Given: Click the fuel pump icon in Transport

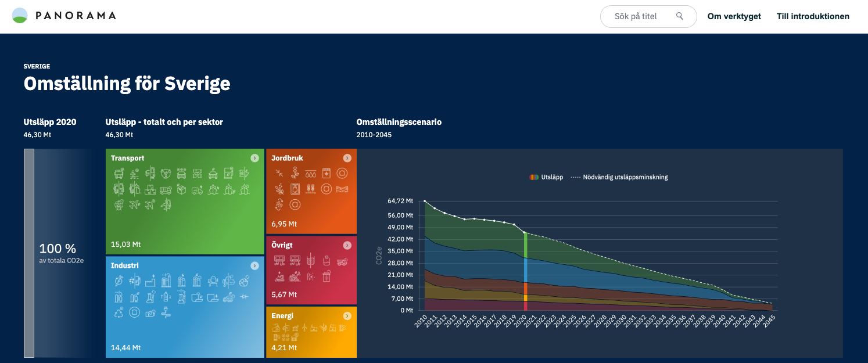Looking at the screenshot, I should (x=229, y=173).
